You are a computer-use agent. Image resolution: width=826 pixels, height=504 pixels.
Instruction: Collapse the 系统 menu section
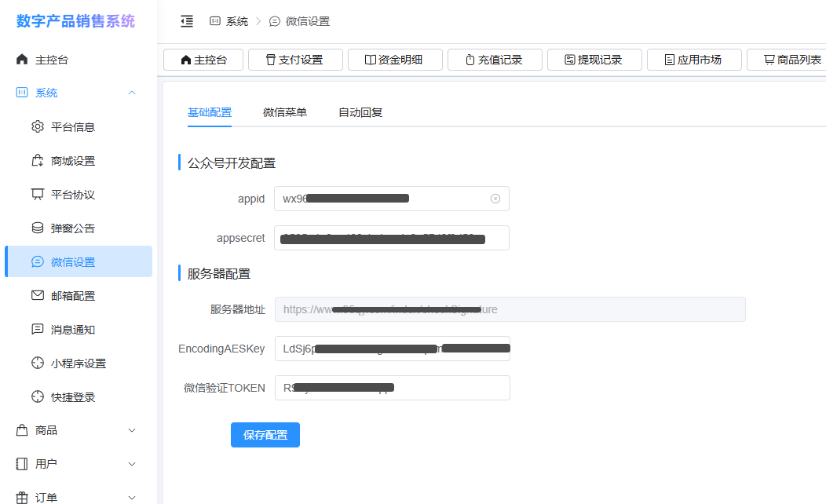coord(79,93)
